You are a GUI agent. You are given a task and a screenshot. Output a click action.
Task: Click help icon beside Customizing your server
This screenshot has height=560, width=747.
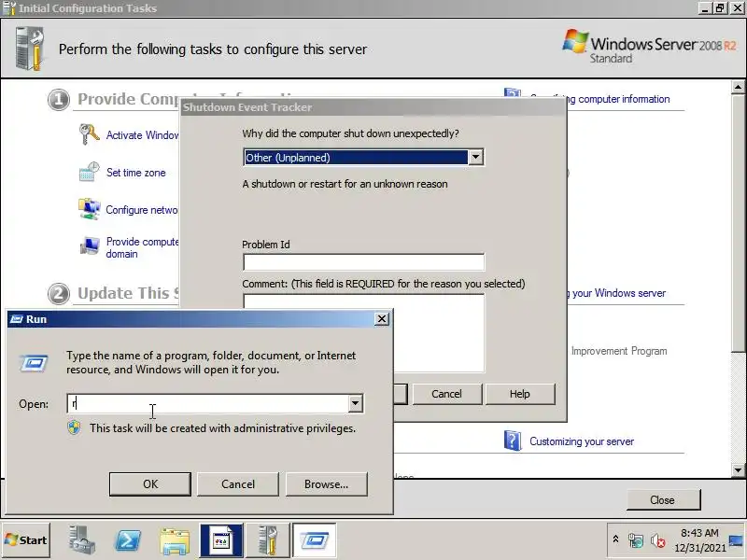click(512, 441)
